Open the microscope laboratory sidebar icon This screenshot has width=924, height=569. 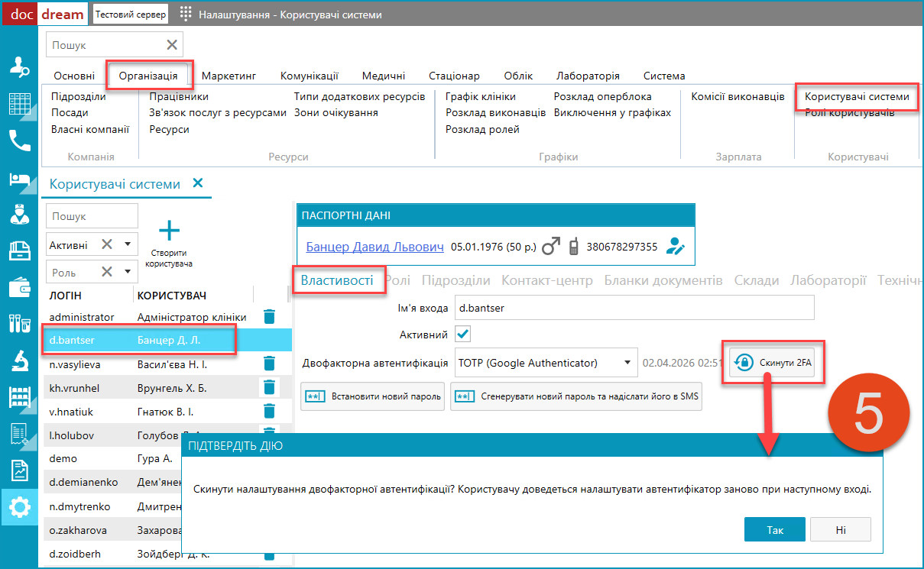pyautogui.click(x=19, y=360)
